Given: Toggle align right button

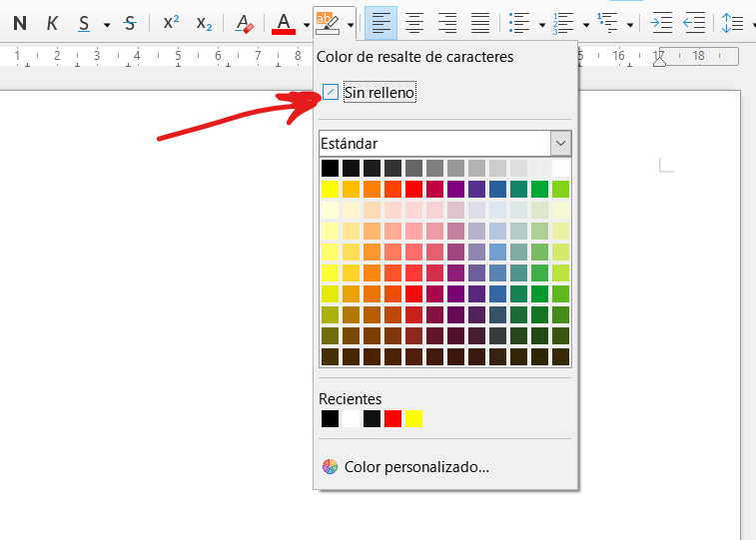Looking at the screenshot, I should tap(447, 22).
